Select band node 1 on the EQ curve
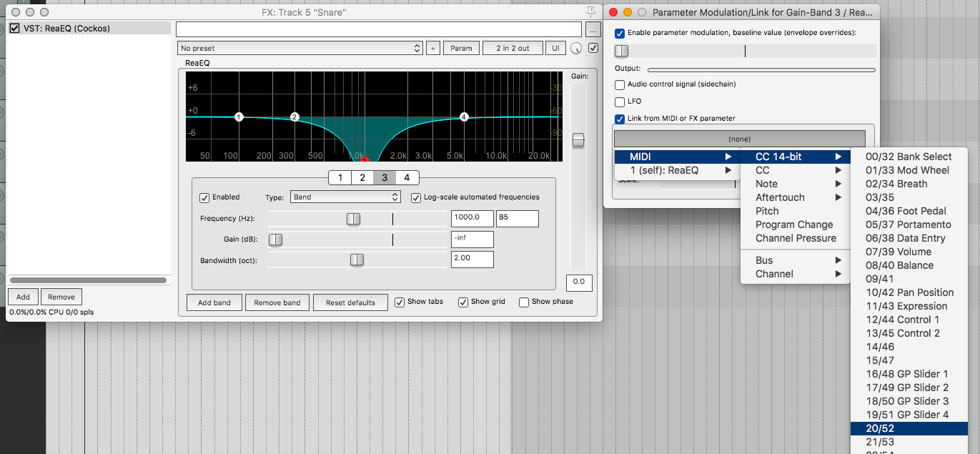980x454 pixels. (x=239, y=117)
